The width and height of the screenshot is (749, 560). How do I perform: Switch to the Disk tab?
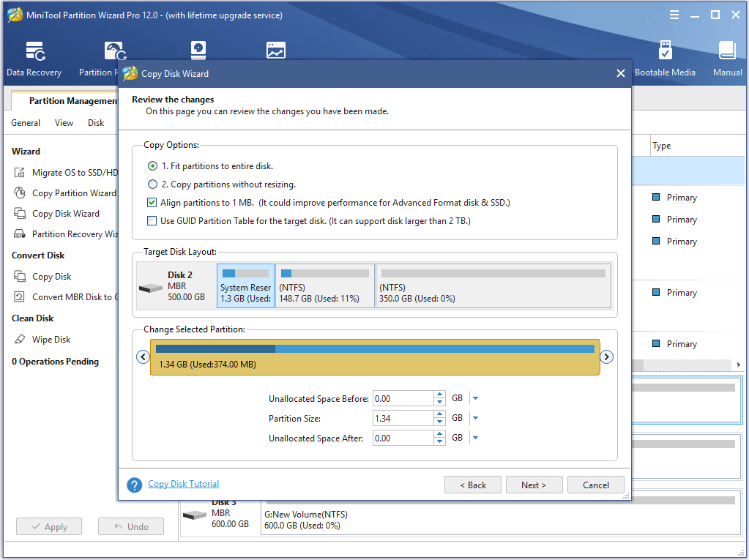(95, 123)
